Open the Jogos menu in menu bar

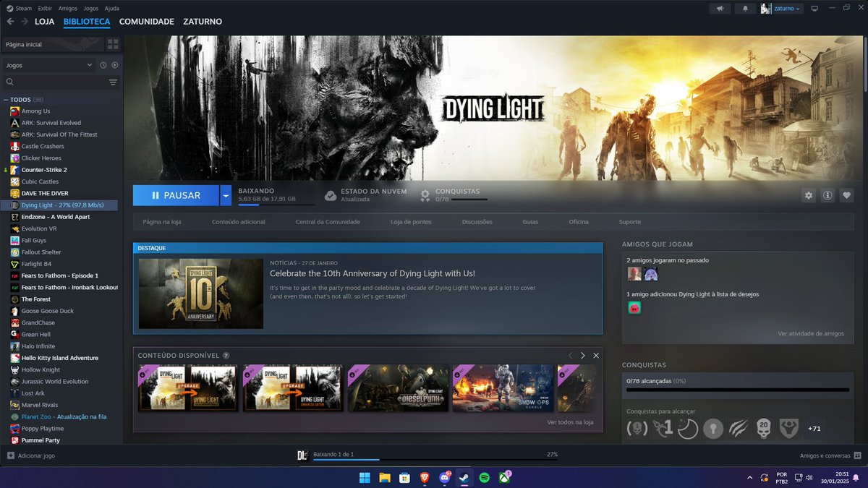91,8
